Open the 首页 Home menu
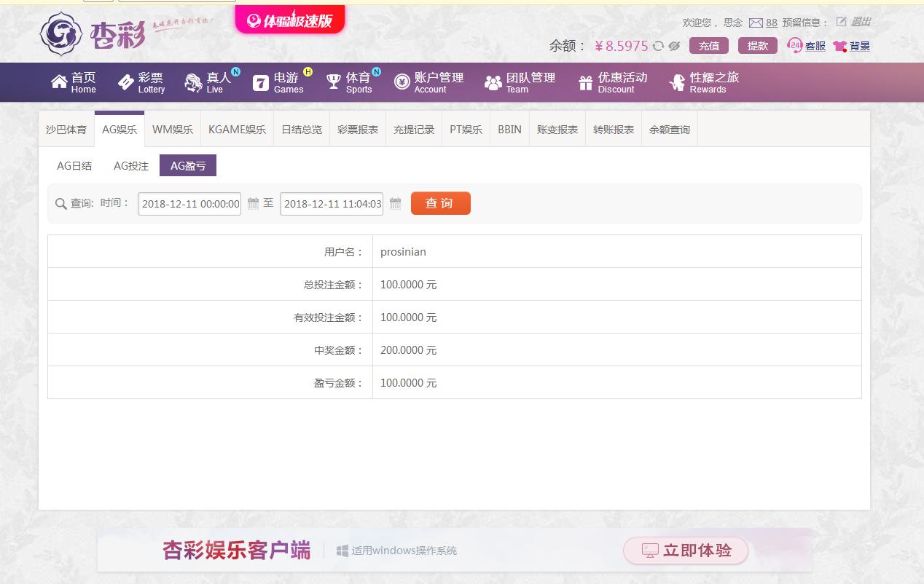 click(x=74, y=82)
